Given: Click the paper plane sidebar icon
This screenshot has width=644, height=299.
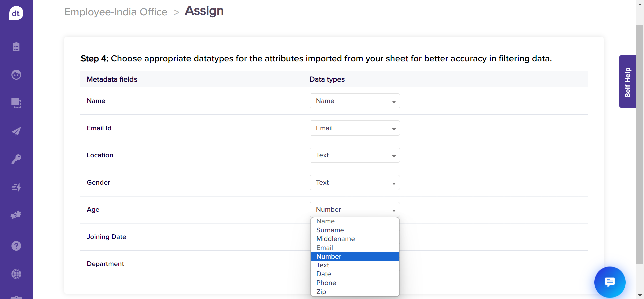Looking at the screenshot, I should coord(16,131).
